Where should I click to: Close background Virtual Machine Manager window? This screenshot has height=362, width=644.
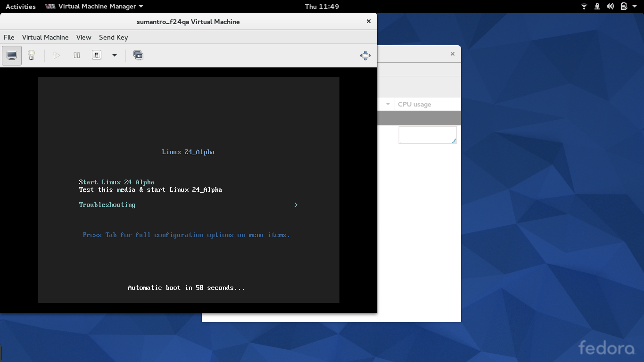click(452, 54)
